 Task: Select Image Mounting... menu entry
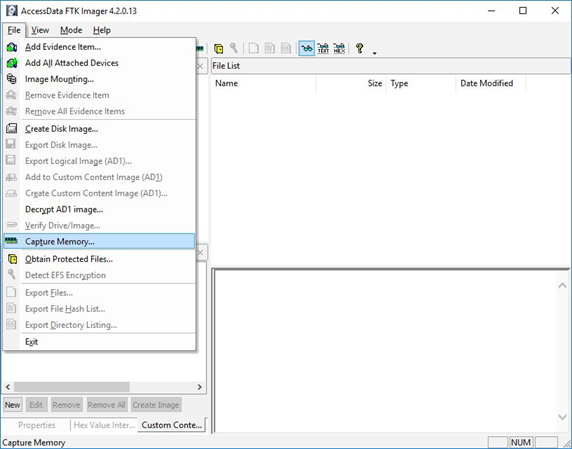coord(99,79)
